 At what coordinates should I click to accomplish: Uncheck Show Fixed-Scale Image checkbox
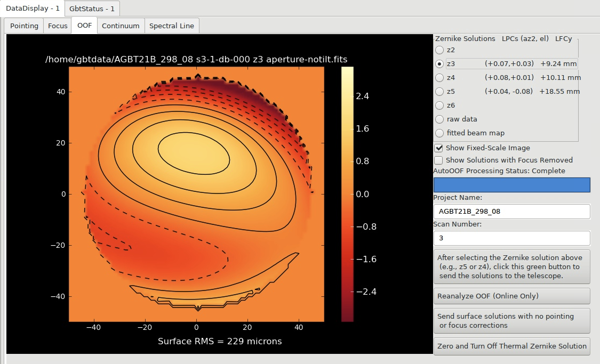438,148
